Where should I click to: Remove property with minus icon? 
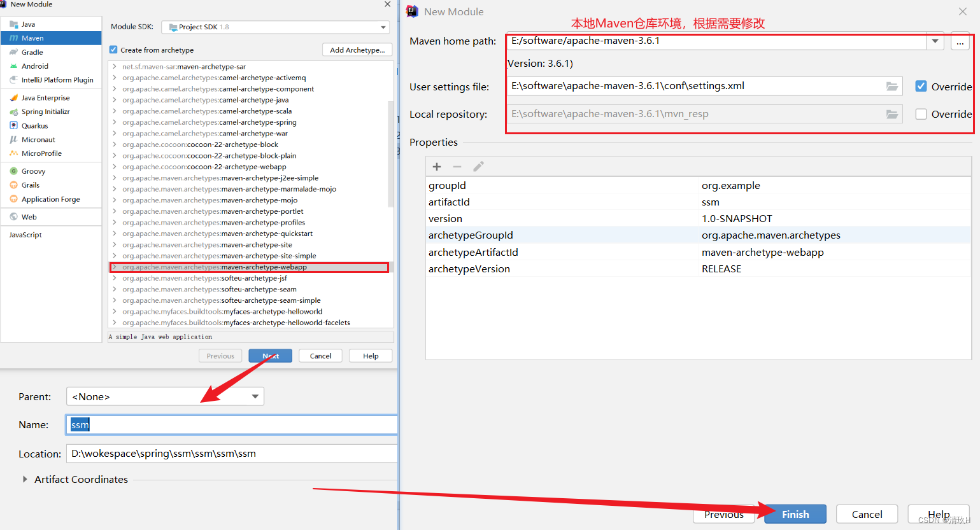tap(457, 167)
